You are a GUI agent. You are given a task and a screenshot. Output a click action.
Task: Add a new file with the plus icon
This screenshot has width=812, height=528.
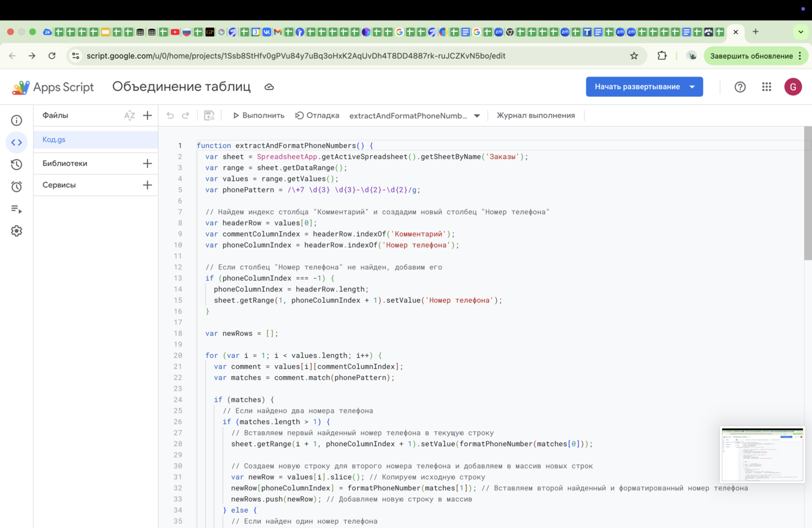(147, 115)
